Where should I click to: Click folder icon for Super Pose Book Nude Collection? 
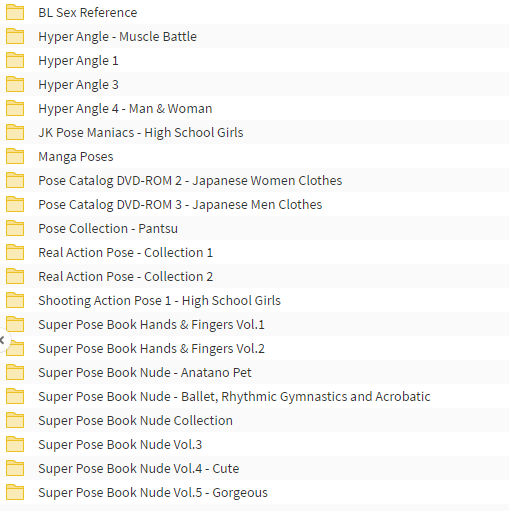coord(15,420)
